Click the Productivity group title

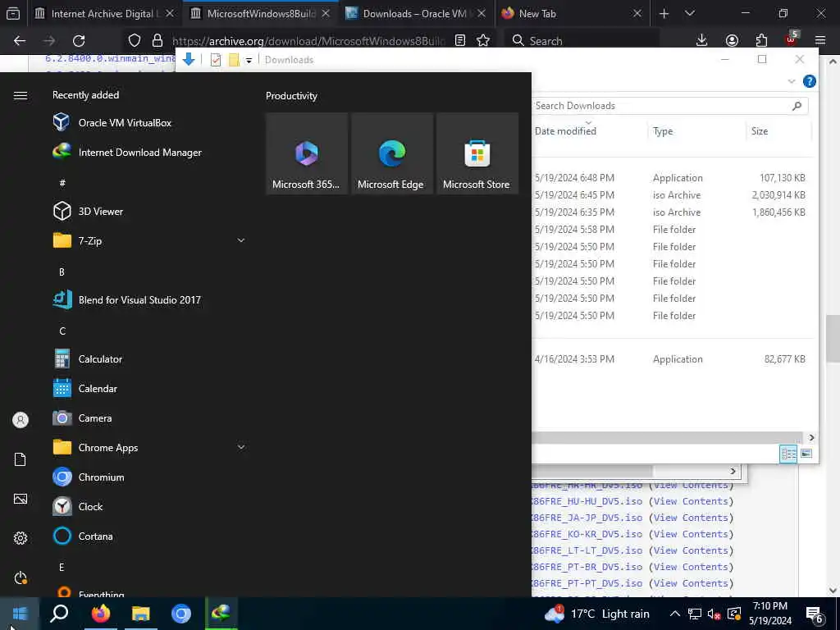[291, 96]
